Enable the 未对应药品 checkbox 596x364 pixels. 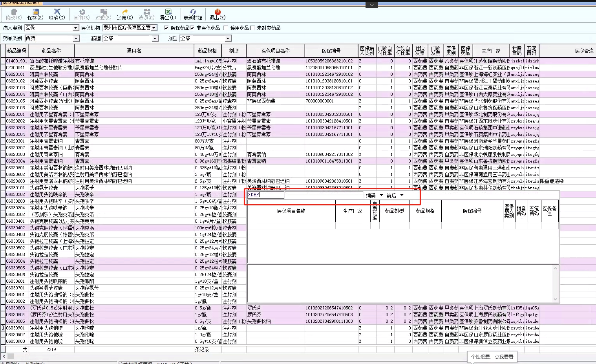(x=252, y=28)
